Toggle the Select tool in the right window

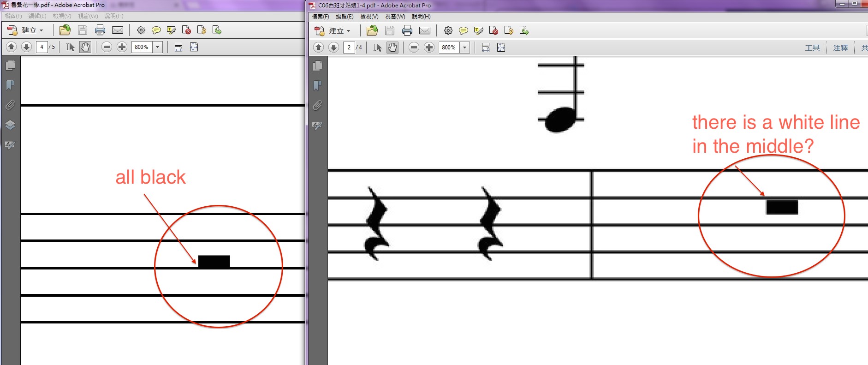(x=377, y=48)
